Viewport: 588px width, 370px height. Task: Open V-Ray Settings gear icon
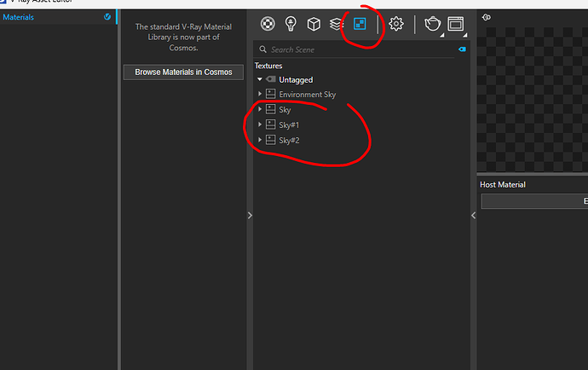[x=396, y=24]
